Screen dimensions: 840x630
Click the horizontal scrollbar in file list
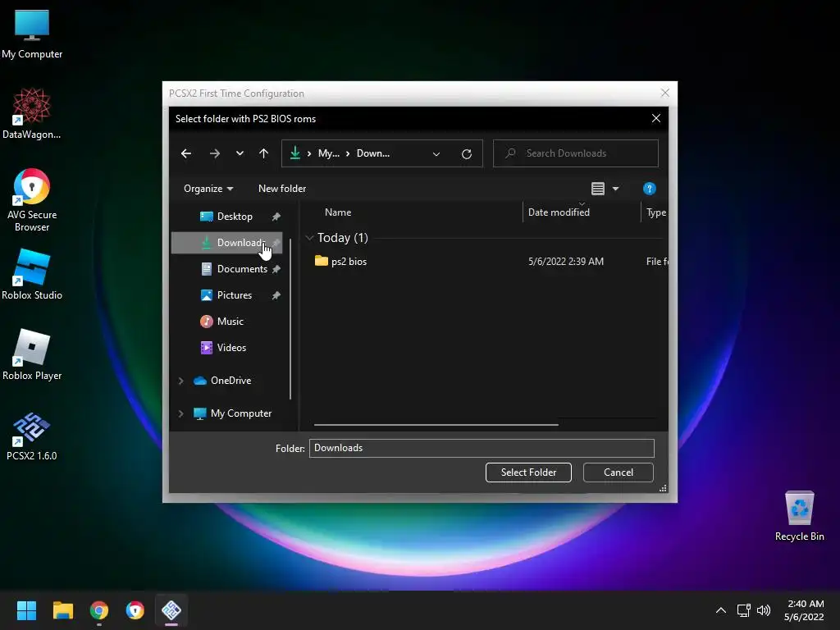coord(436,425)
